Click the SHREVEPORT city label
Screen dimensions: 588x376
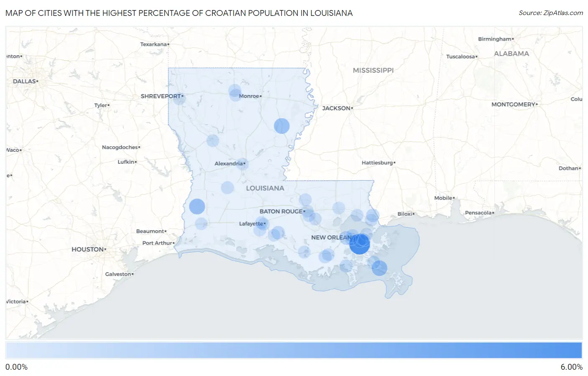[x=161, y=96]
